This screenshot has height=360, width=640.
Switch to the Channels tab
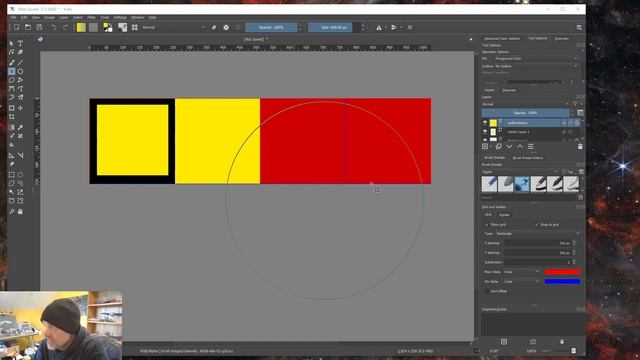click(509, 90)
